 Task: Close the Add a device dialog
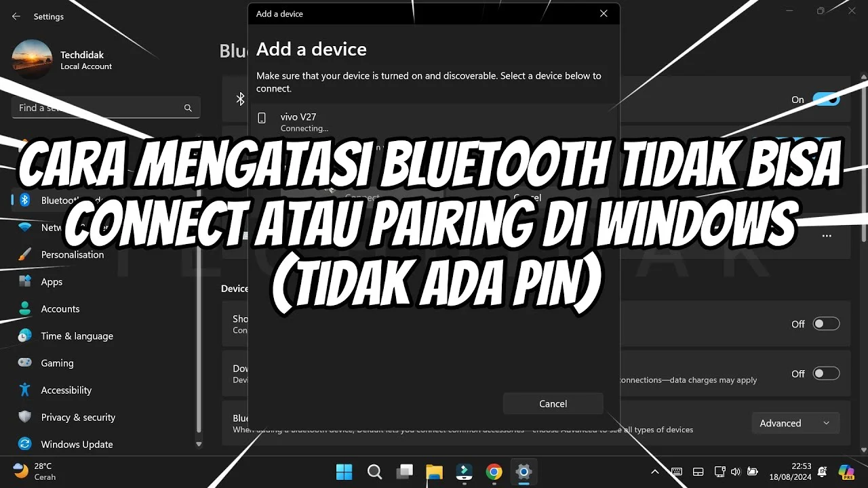coord(604,14)
